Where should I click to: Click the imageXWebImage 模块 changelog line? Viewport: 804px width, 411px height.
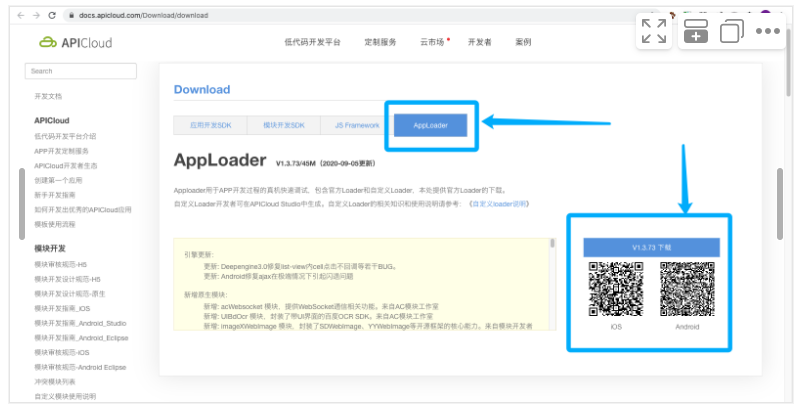(x=368, y=326)
